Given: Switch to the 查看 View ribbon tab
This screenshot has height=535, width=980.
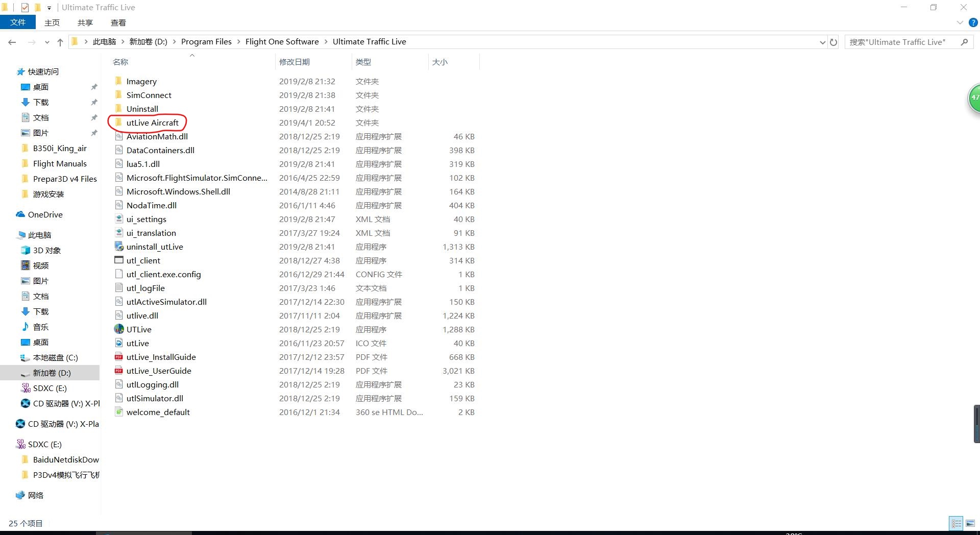Looking at the screenshot, I should click(118, 22).
